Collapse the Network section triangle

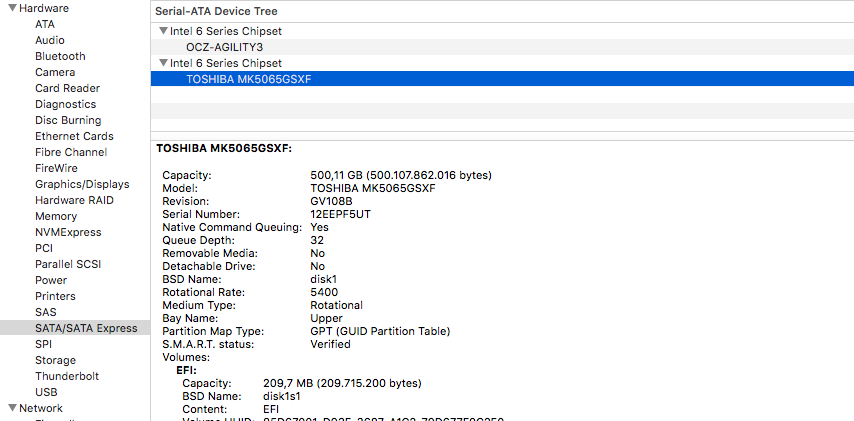[13, 408]
